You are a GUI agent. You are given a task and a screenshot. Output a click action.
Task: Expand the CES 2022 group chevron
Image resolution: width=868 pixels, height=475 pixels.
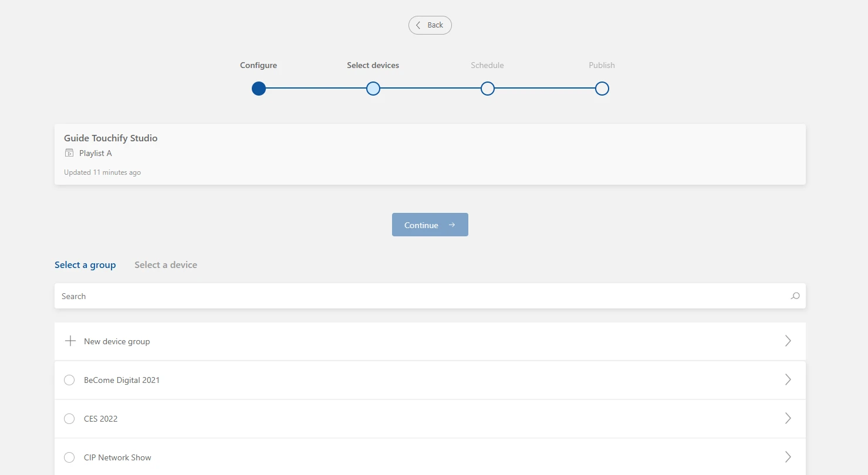[788, 419]
